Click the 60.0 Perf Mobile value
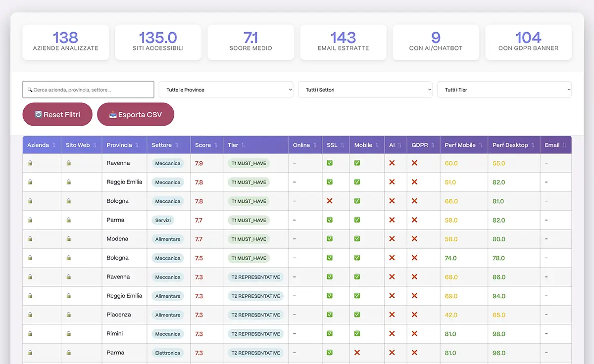This screenshot has width=594, height=364. [x=451, y=163]
